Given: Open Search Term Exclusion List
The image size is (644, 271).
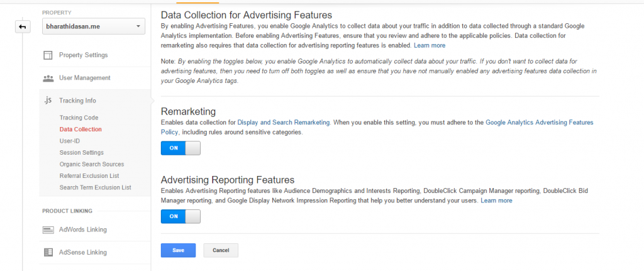Looking at the screenshot, I should tap(96, 187).
